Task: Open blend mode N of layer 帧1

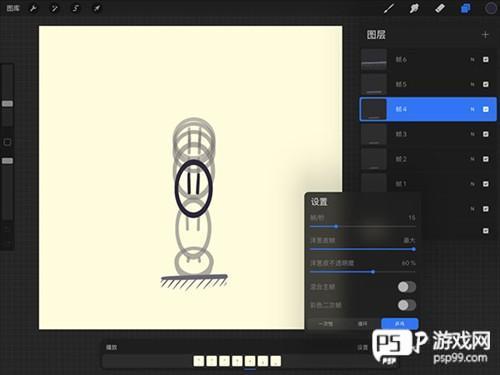Action: click(x=472, y=184)
